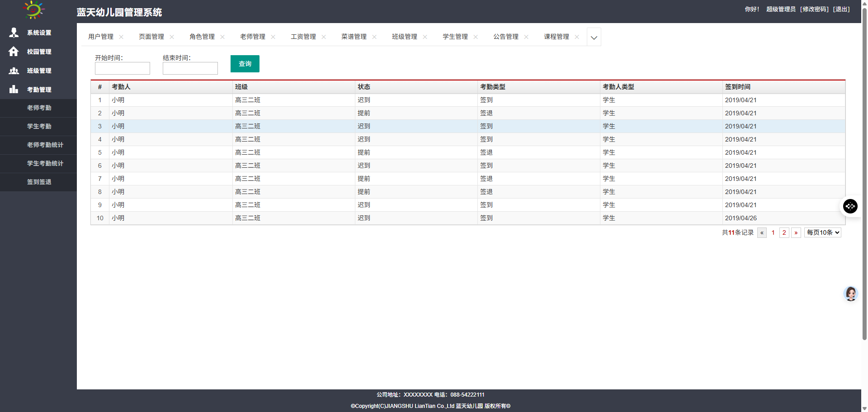
Task: Expand the tab overflow chevron
Action: pyautogui.click(x=594, y=38)
